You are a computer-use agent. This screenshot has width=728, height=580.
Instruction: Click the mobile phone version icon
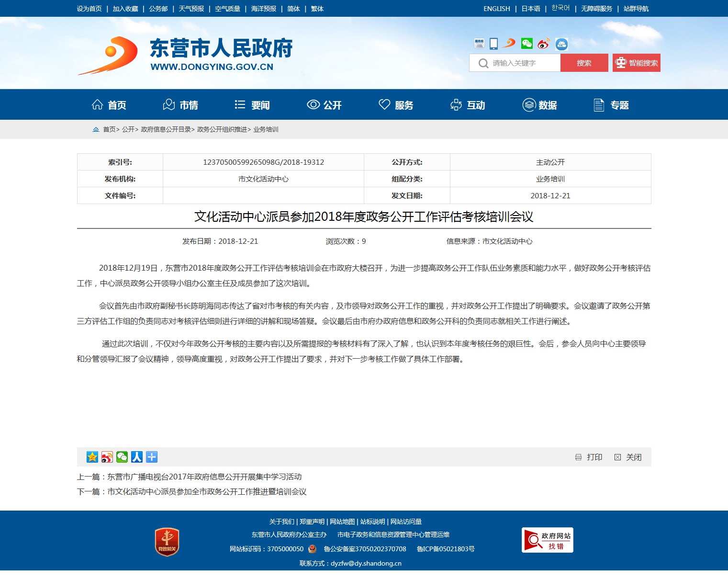point(493,44)
